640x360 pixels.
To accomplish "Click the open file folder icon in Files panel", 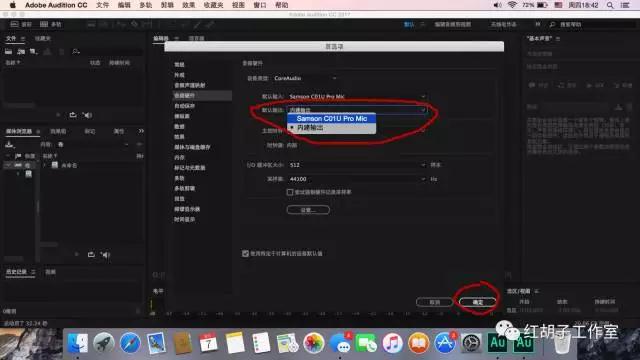I will click(9, 51).
